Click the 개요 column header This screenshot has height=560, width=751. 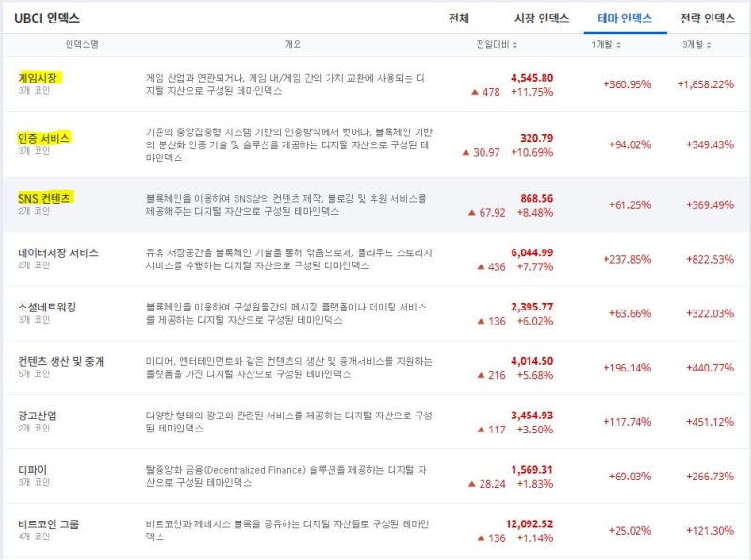(x=293, y=44)
